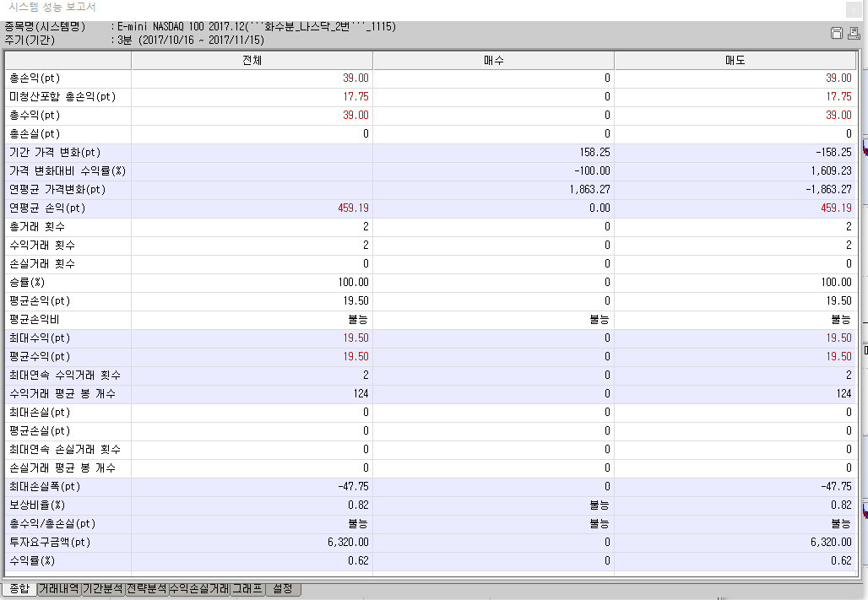Switch to the 종합 tab
Image resolution: width=868 pixels, height=600 pixels.
[x=19, y=588]
